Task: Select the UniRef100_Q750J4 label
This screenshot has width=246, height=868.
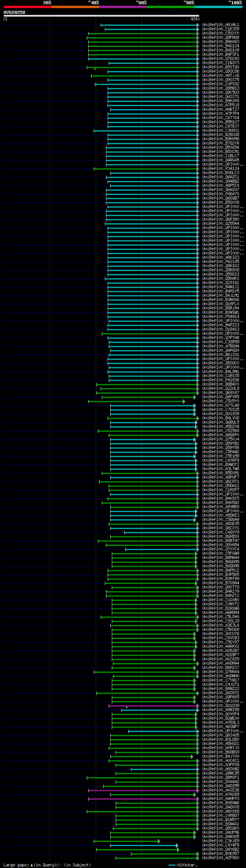Action: click(x=221, y=439)
